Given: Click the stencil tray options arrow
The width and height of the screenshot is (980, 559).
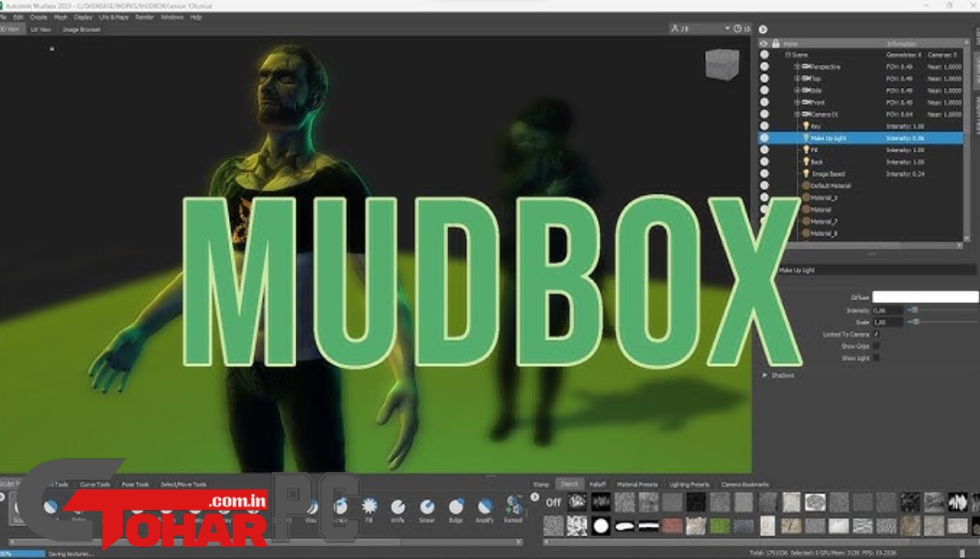Looking at the screenshot, I should (x=534, y=497).
